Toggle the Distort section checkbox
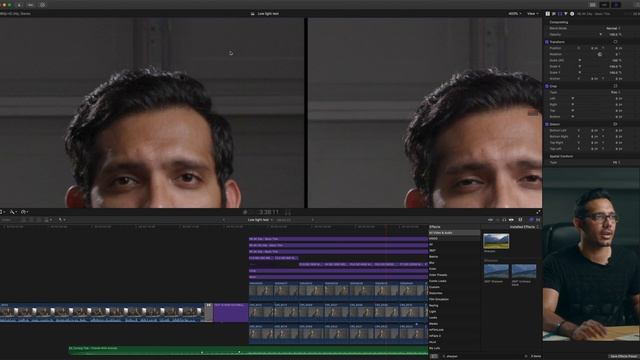640x360 pixels. coord(547,124)
